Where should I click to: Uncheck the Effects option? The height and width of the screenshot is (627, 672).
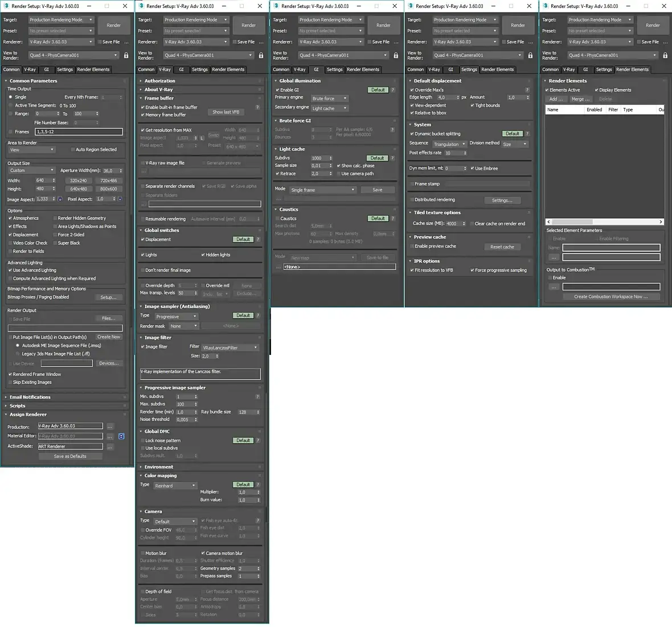[x=10, y=226]
